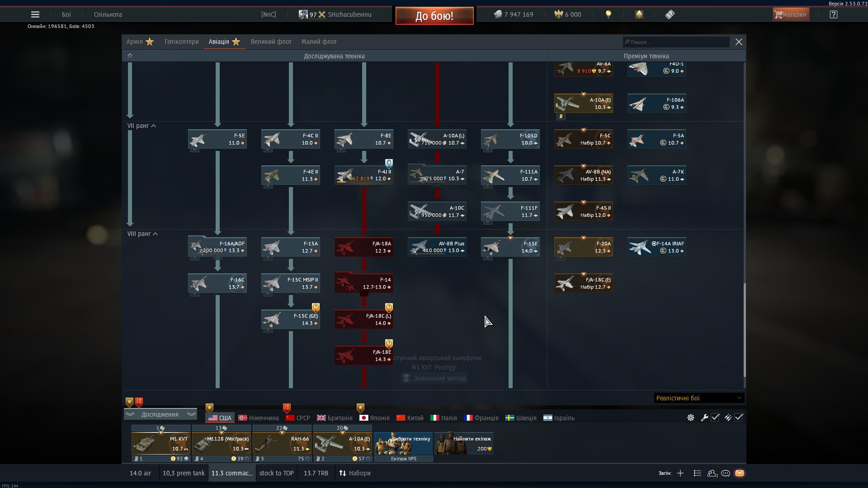Click the help question mark icon
The height and width of the screenshot is (488, 868).
coord(834,14)
